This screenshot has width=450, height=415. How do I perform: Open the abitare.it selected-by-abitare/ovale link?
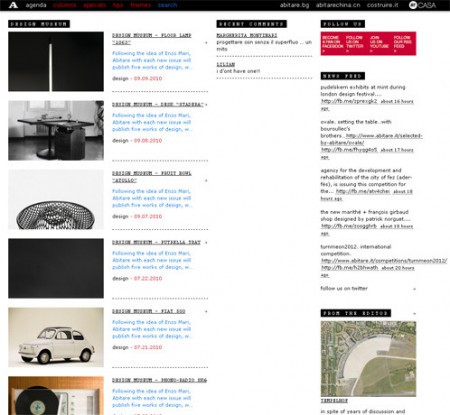point(372,139)
